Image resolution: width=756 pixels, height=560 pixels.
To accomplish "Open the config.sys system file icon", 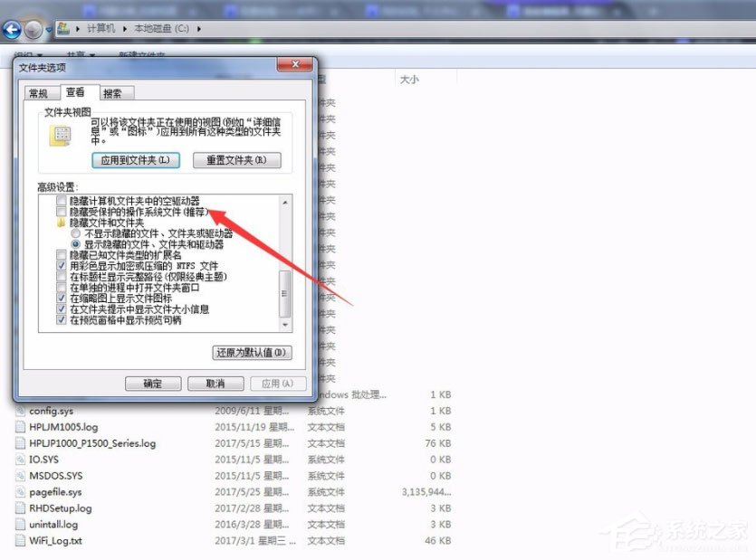I will [x=22, y=411].
